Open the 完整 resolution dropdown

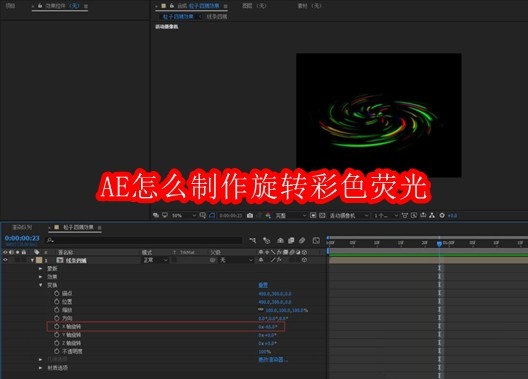point(291,215)
